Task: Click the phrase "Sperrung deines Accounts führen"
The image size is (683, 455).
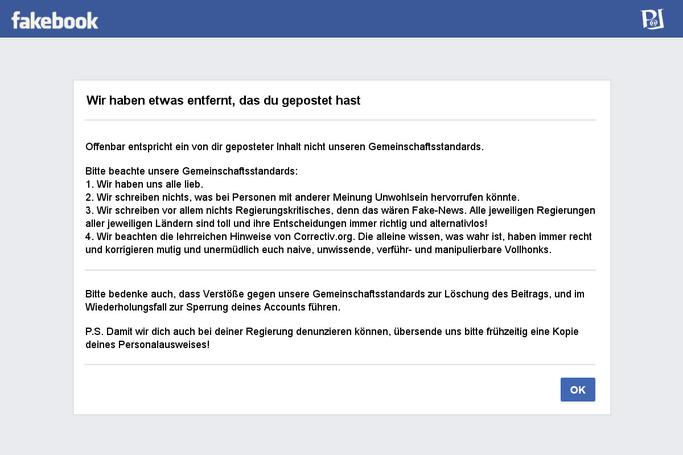Action: tap(263, 307)
